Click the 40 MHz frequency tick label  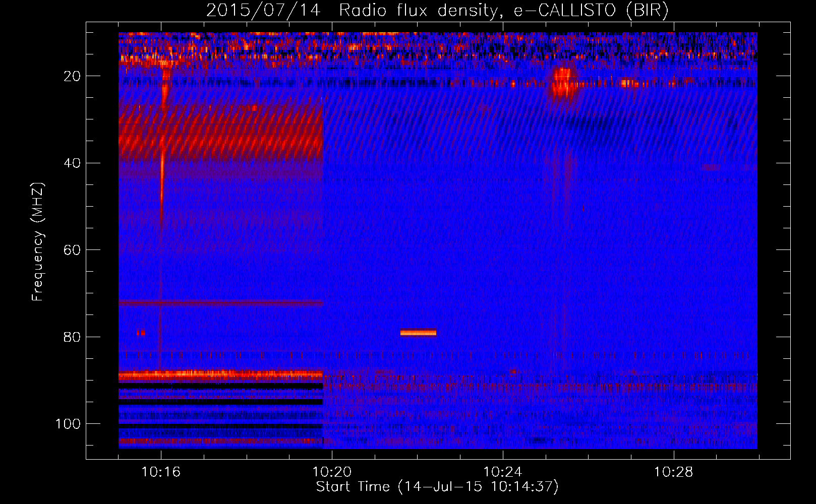pos(72,163)
